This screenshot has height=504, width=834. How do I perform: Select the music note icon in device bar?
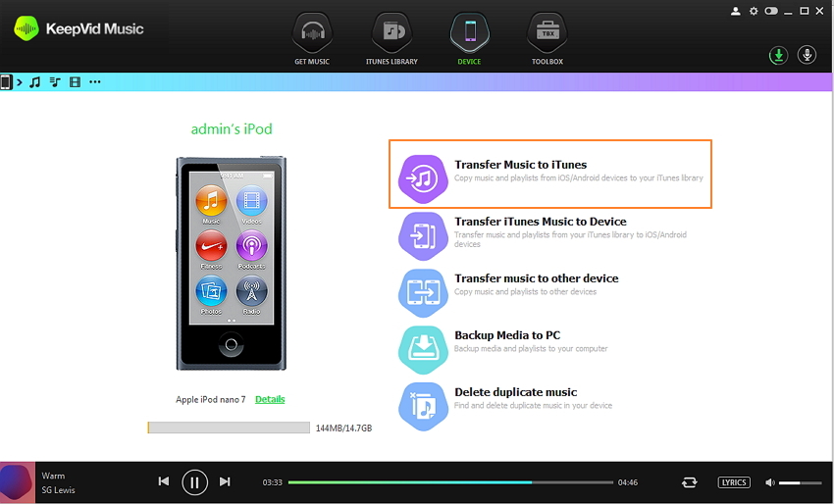34,82
